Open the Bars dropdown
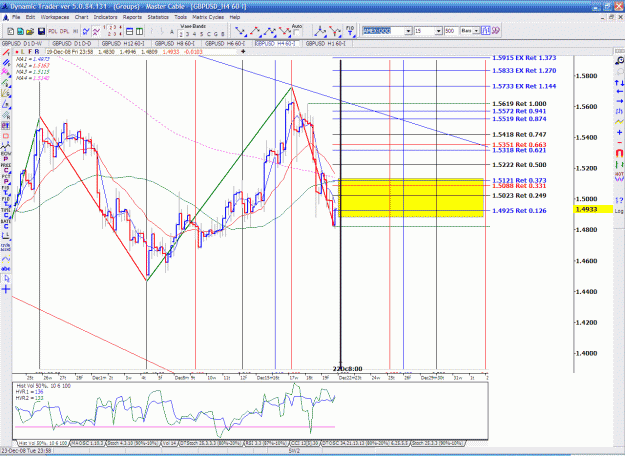This screenshot has width=625, height=456. 476,31
